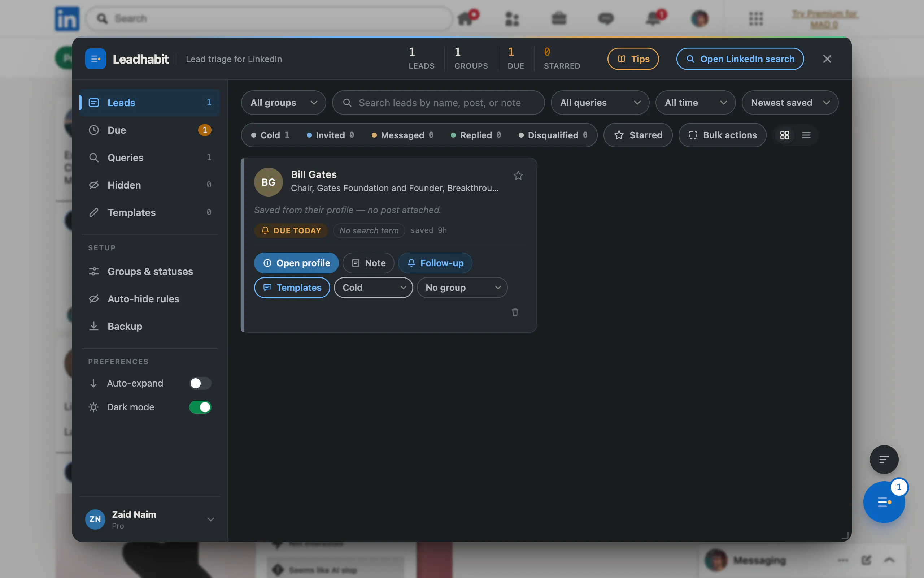The image size is (924, 578).
Task: Open the Hidden section
Action: pyautogui.click(x=150, y=185)
